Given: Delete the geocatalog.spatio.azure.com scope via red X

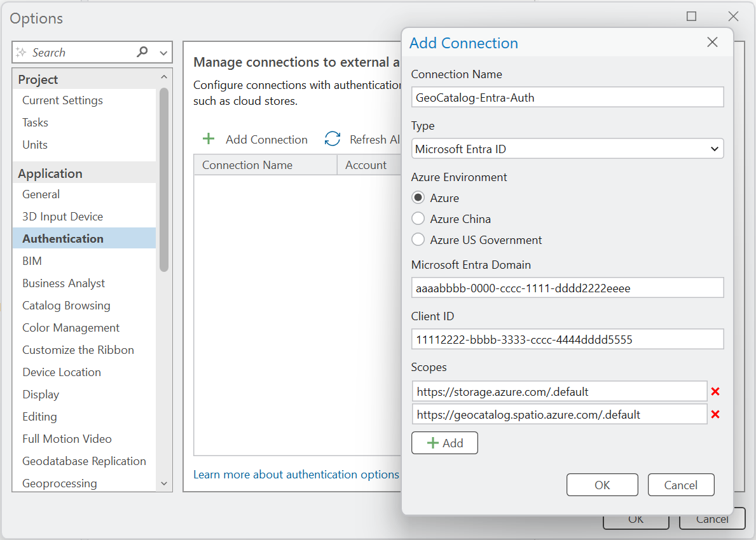Looking at the screenshot, I should (715, 414).
